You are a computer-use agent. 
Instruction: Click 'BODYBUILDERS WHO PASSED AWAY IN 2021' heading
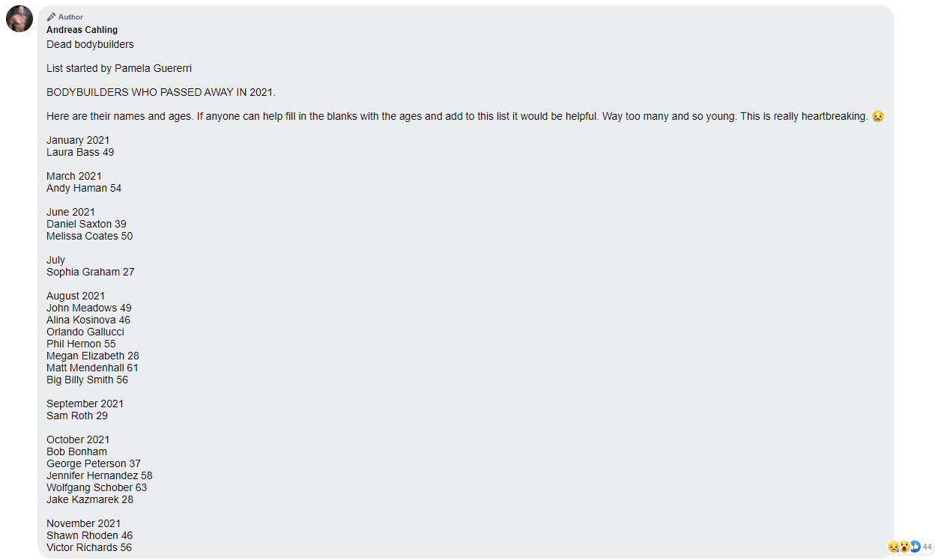coord(161,92)
